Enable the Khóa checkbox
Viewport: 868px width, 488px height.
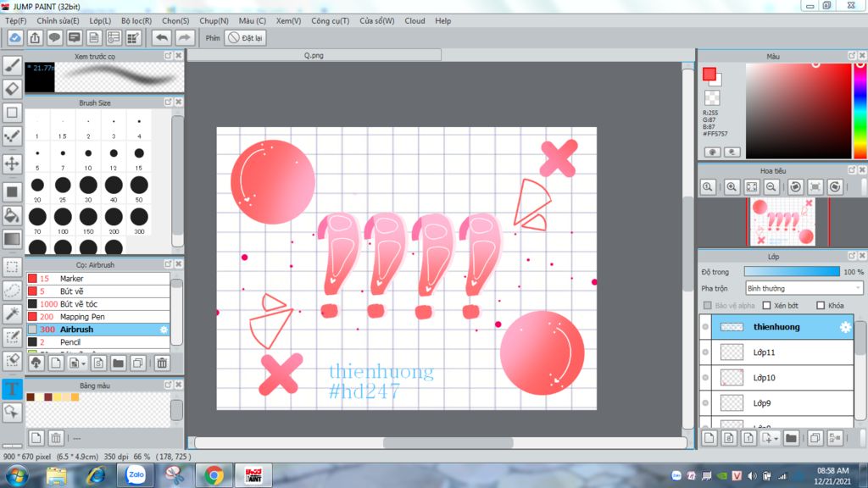click(821, 305)
